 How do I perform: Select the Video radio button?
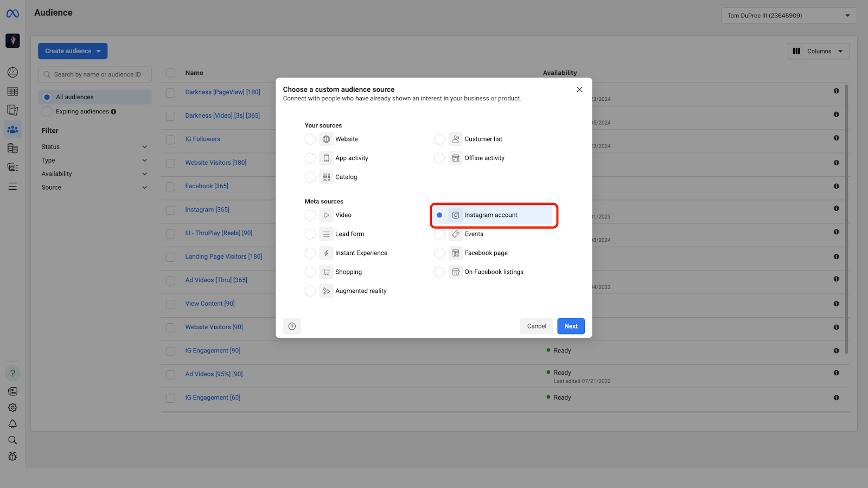(310, 215)
